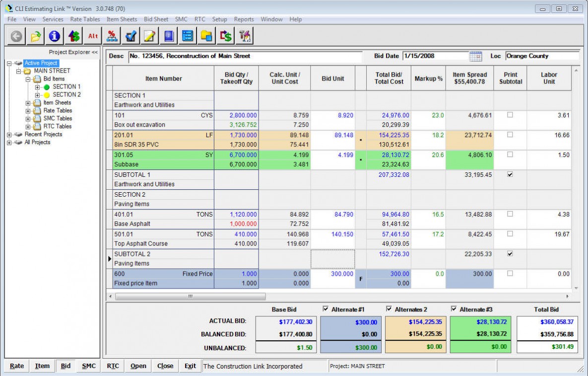Click the notepad with pencil icon
The width and height of the screenshot is (588, 376).
click(x=149, y=36)
